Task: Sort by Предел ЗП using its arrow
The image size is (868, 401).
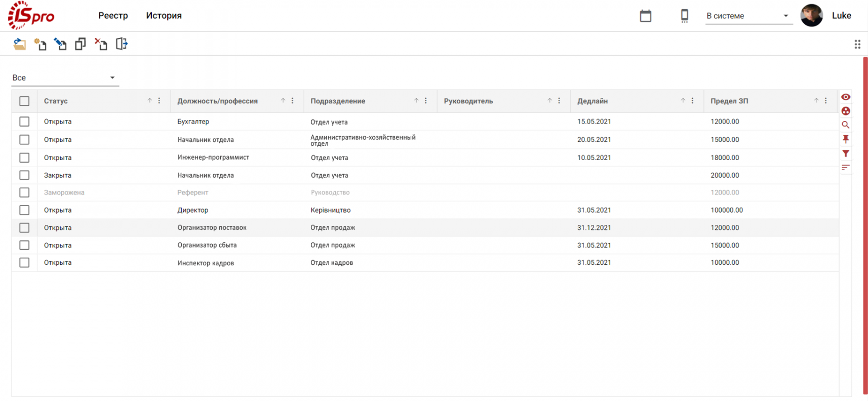Action: pyautogui.click(x=816, y=101)
